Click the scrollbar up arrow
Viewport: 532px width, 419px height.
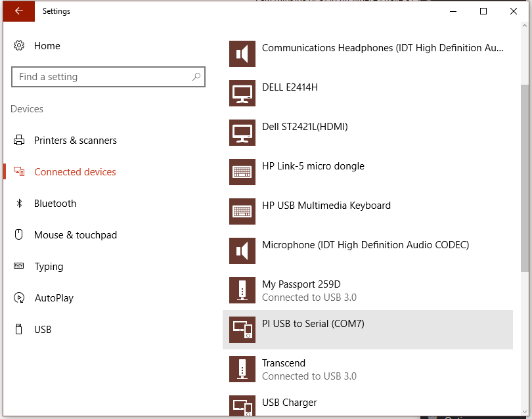(x=525, y=26)
